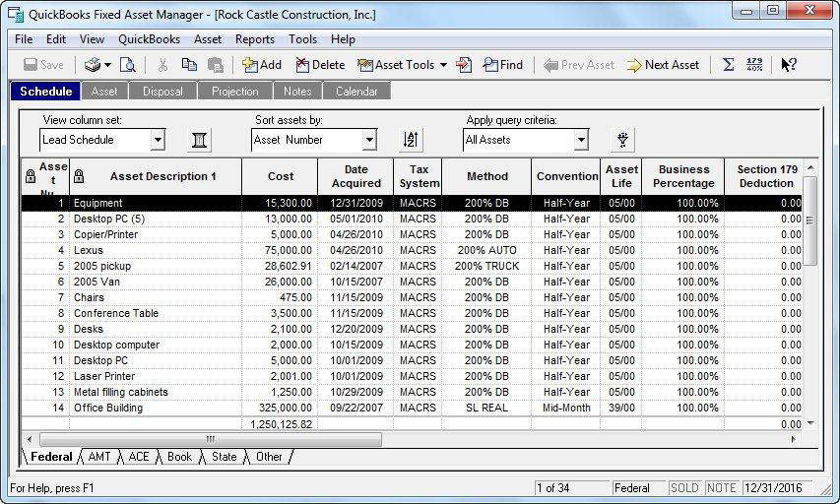
Task: Click the query criteria filter icon
Action: tap(622, 140)
